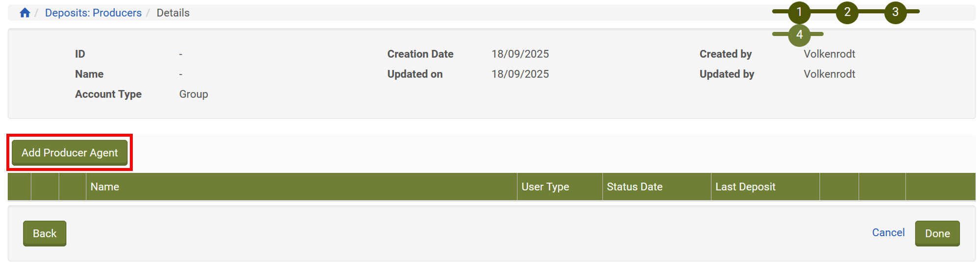Viewport: 980px width, 266px height.
Task: Click the Details breadcrumb item
Action: pos(173,13)
